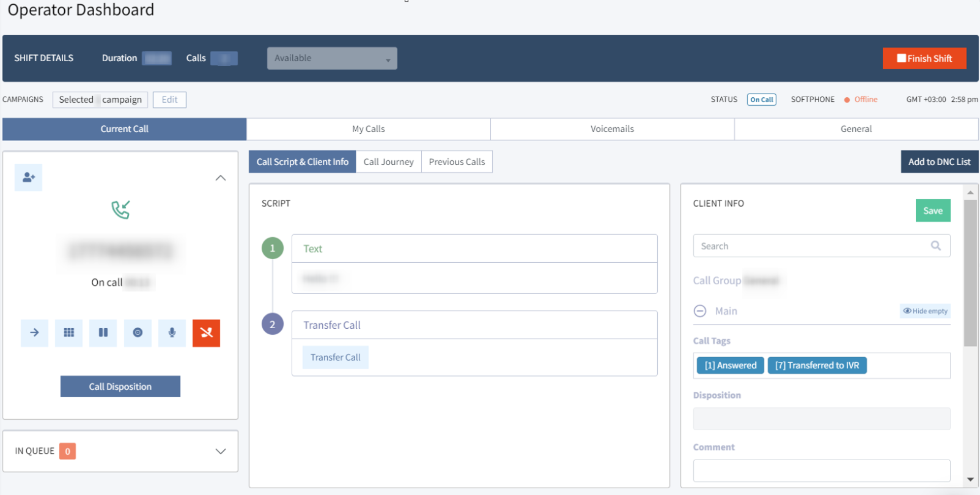The image size is (980, 495).
Task: Open the Available status dropdown
Action: 332,59
